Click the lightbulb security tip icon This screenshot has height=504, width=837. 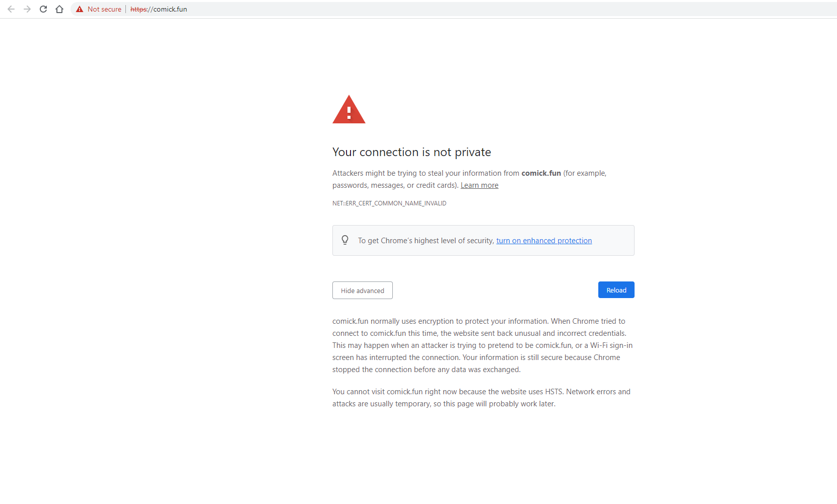click(x=345, y=240)
